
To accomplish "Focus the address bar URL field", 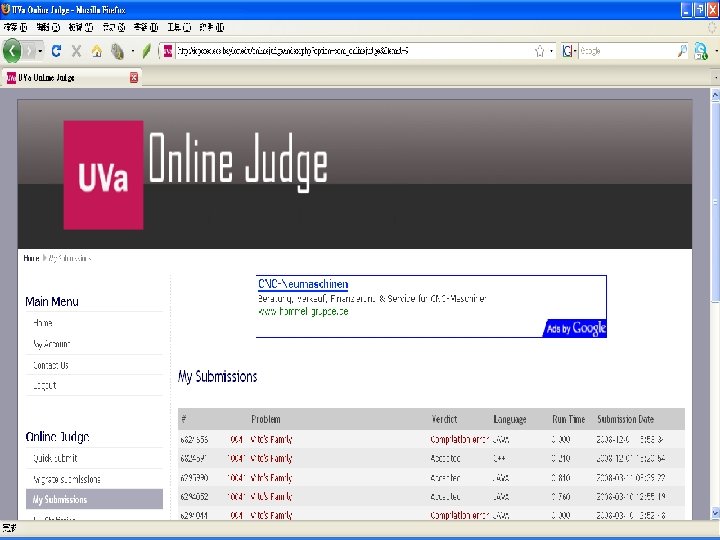I will (x=354, y=51).
